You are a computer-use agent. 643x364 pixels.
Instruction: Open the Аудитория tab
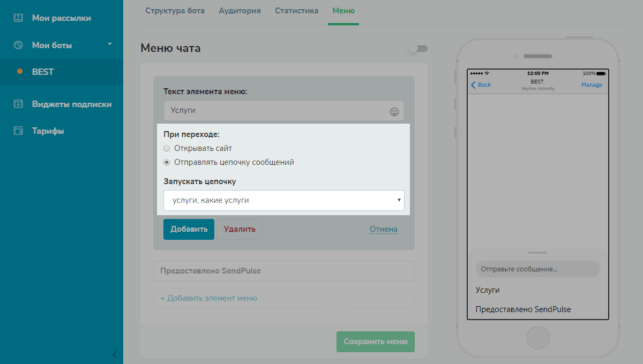click(240, 11)
